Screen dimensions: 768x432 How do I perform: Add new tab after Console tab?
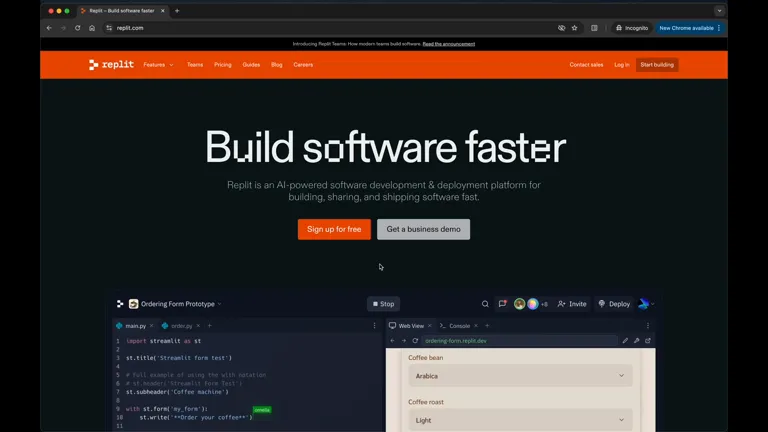[x=487, y=326]
